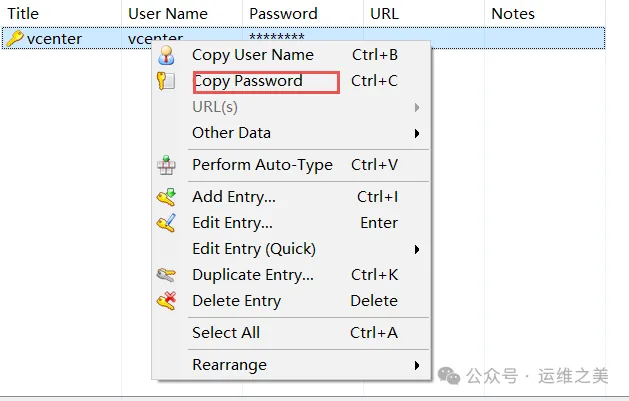Click the Edit Entry pencil-key icon

pos(167,223)
